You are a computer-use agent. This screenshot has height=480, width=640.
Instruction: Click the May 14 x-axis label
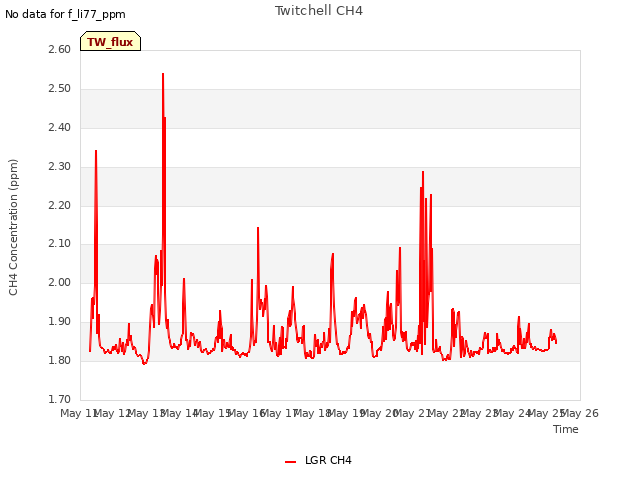(180, 413)
